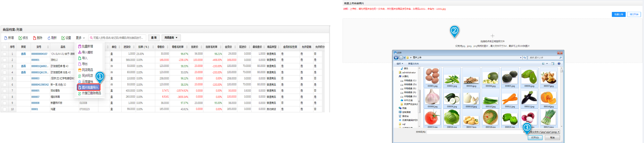The width and height of the screenshot is (644, 143).
Task: Click the 图片批量导入 menu item icon
Action: click(80, 88)
